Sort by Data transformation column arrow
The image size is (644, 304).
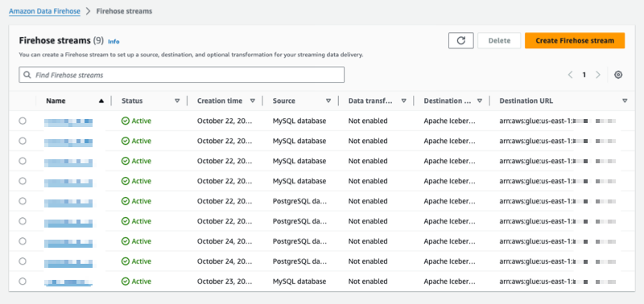(x=404, y=101)
